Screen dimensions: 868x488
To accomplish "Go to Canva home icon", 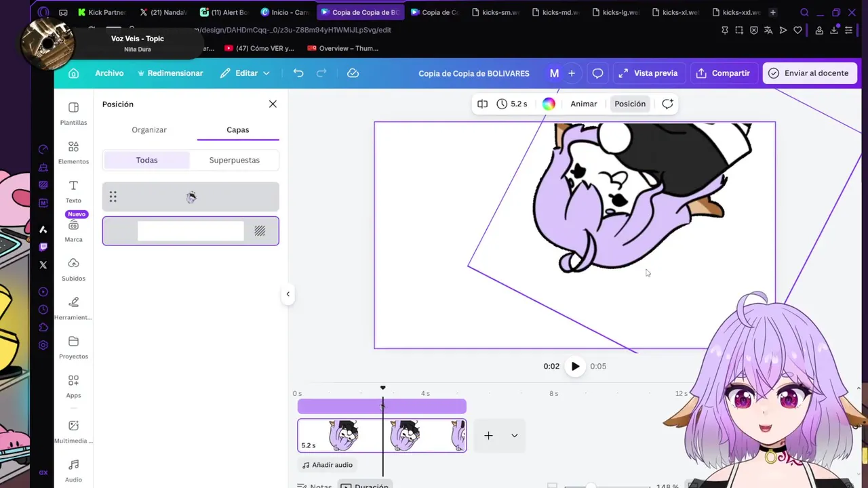I will [x=74, y=73].
